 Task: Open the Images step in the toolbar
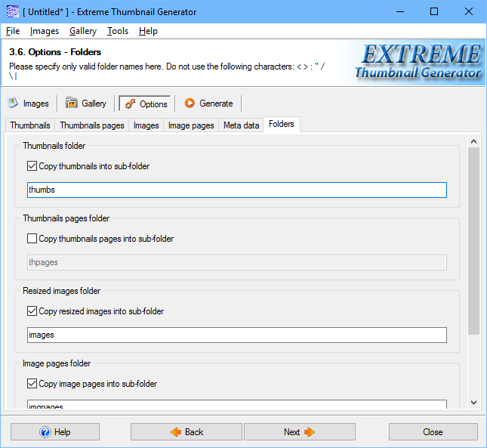(x=28, y=104)
